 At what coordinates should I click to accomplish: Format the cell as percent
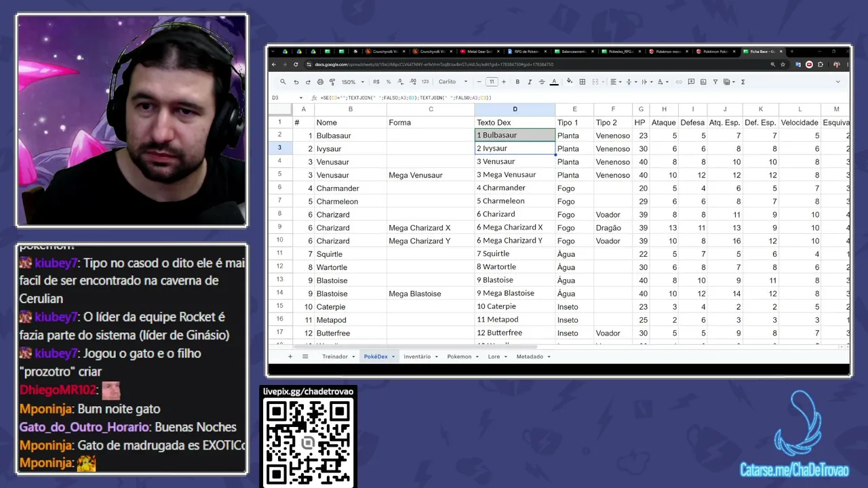[x=389, y=82]
